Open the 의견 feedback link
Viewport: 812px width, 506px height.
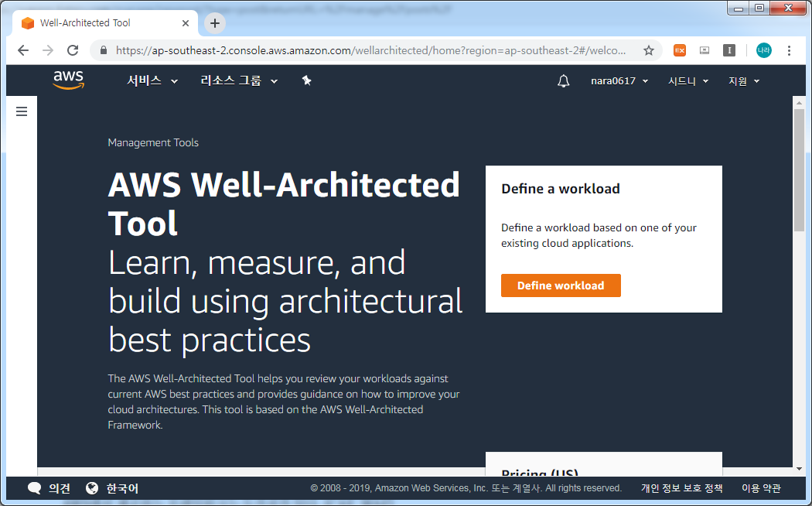coord(59,488)
